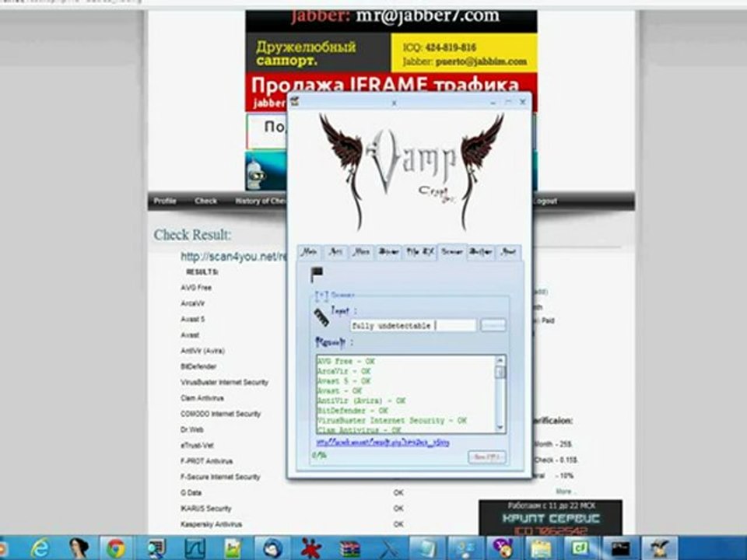Viewport: 747px width, 560px height.
Task: Open the blue result link below results list
Action: click(383, 443)
